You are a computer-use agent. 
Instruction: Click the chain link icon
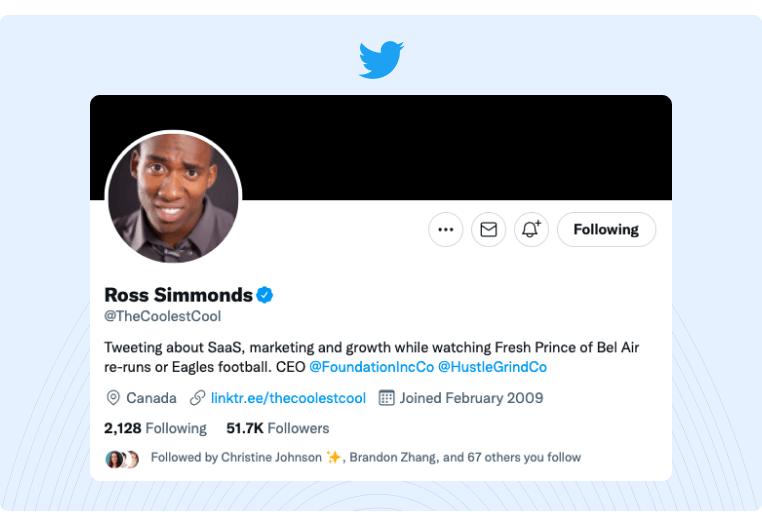click(x=198, y=398)
